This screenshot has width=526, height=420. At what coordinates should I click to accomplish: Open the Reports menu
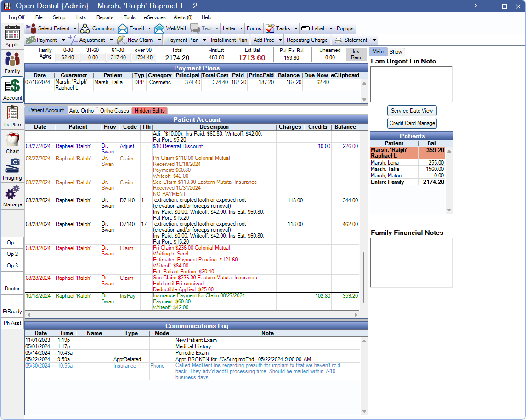click(x=105, y=17)
